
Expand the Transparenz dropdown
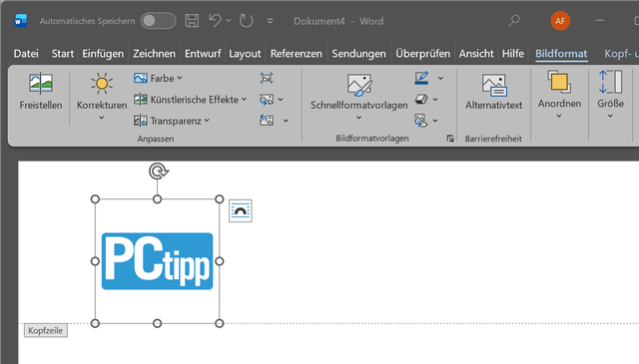(172, 121)
